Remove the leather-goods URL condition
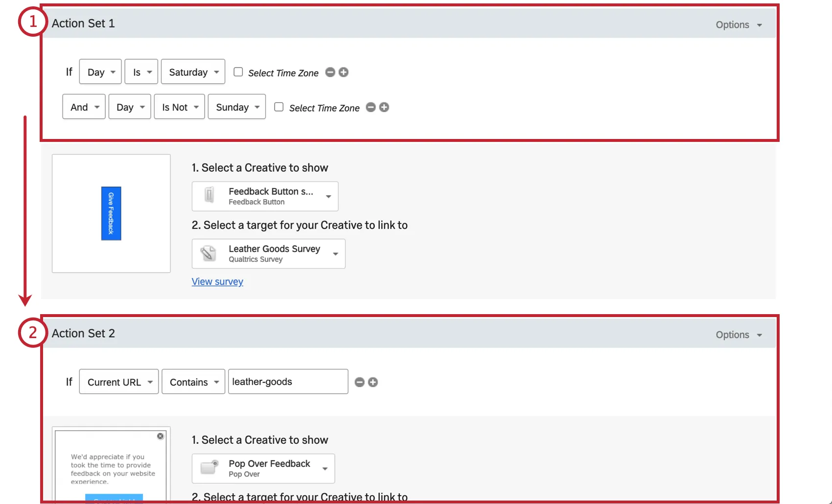The height and width of the screenshot is (504, 832). coord(360,382)
